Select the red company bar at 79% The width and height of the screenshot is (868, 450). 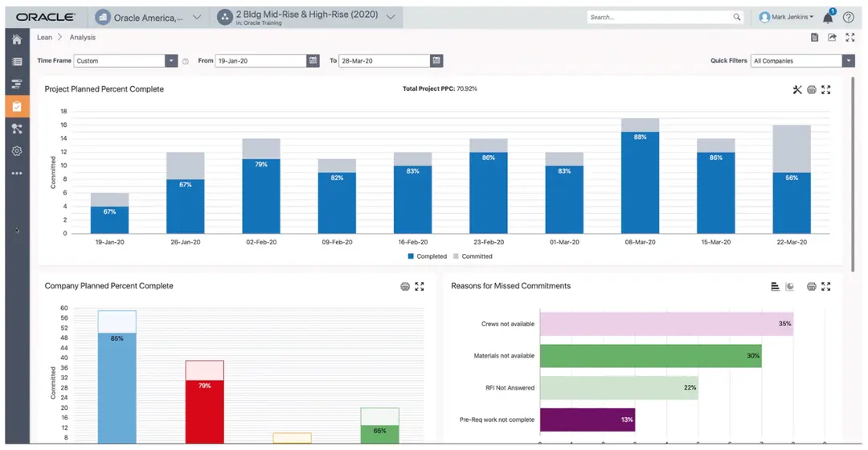[205, 411]
